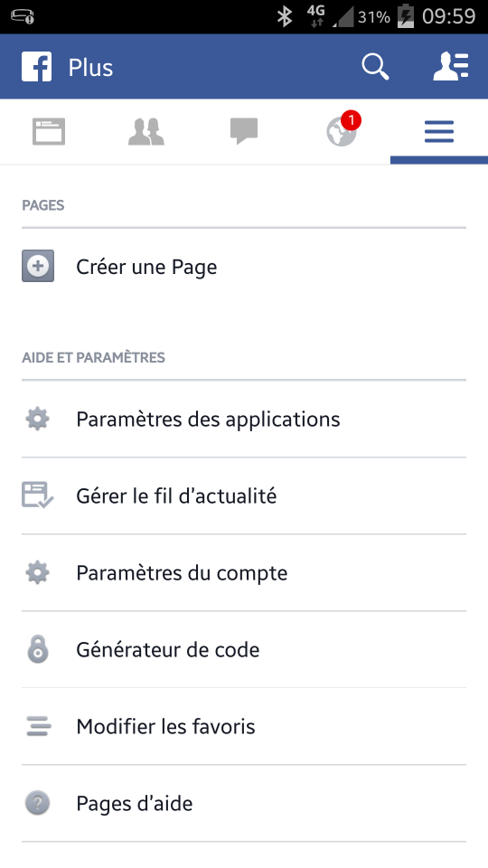Viewport: 488px width, 868px height.
Task: Open the search magnifier icon
Action: coord(375,67)
